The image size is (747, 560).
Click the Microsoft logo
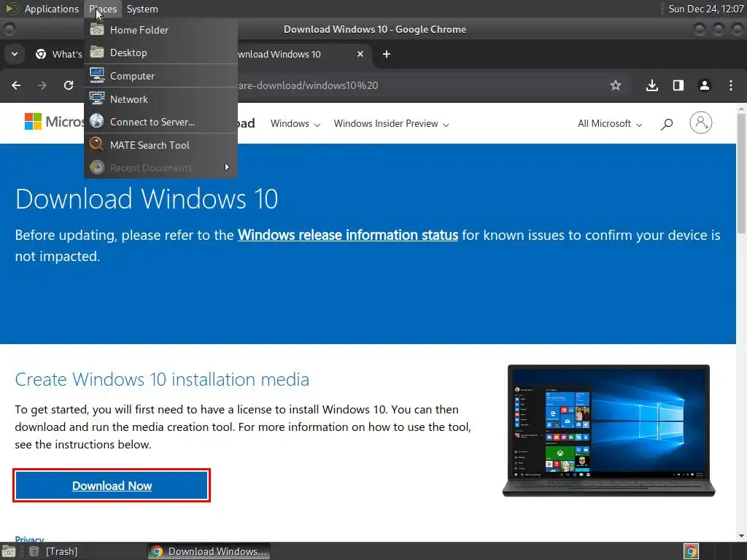pyautogui.click(x=54, y=122)
